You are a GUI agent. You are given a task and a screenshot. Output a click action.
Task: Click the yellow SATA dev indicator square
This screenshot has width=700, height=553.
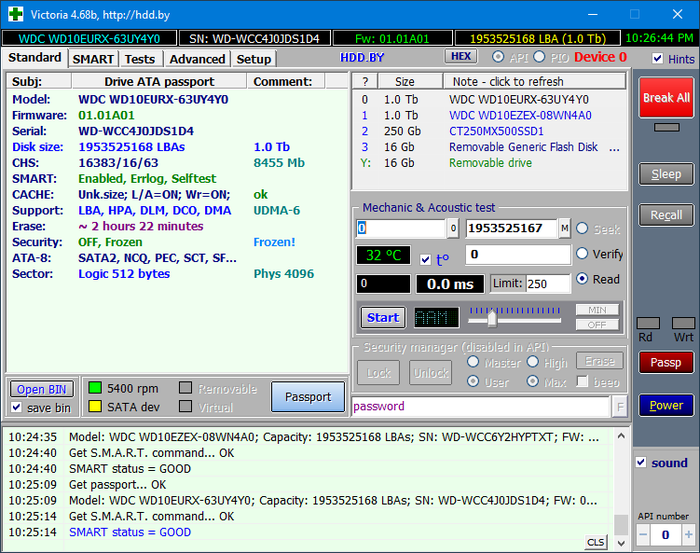95,406
